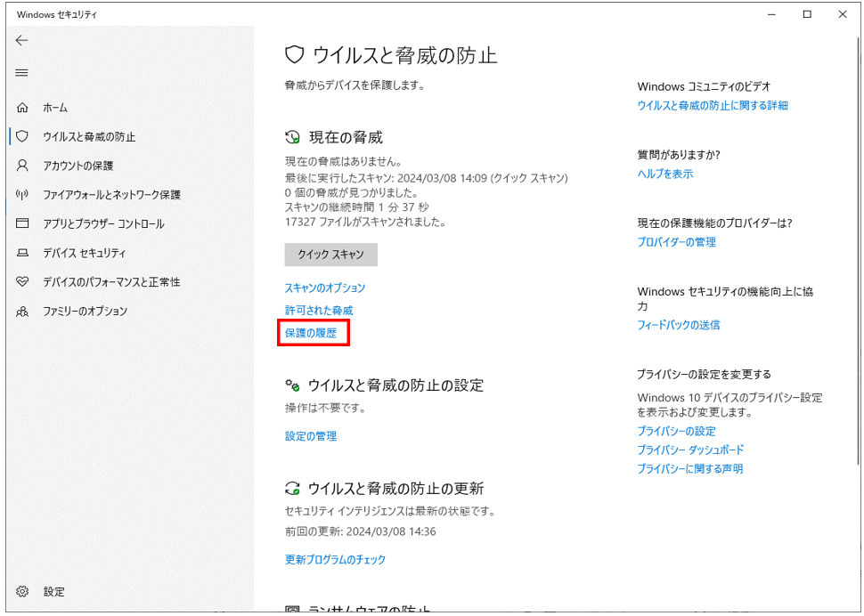Click the gears icon beside ウイルスと脅威の防止の設定

[292, 385]
